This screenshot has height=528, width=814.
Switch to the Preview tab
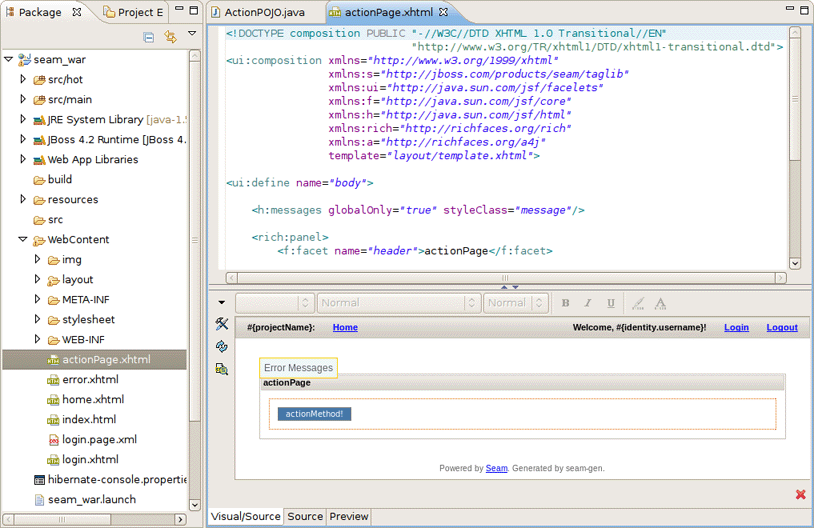click(x=349, y=517)
